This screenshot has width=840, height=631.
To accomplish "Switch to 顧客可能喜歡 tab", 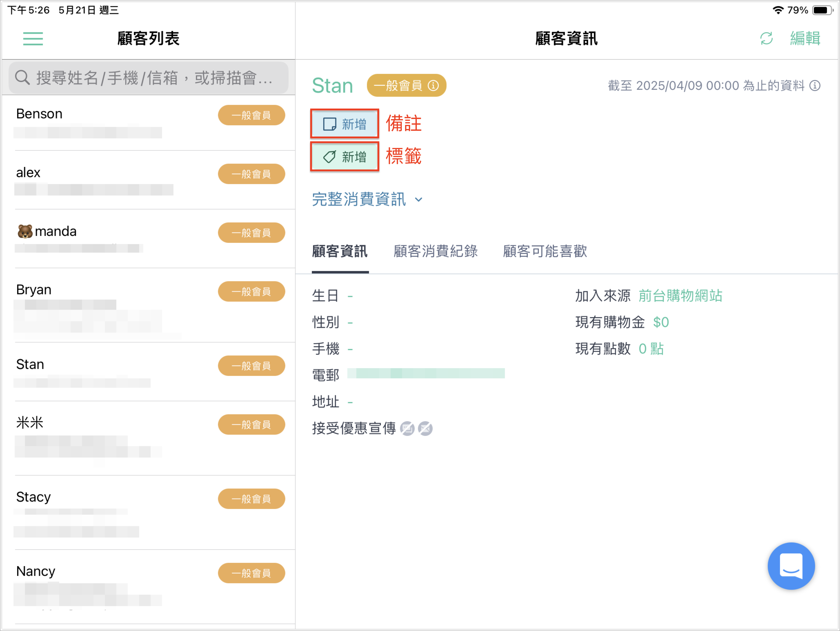I will coord(545,251).
